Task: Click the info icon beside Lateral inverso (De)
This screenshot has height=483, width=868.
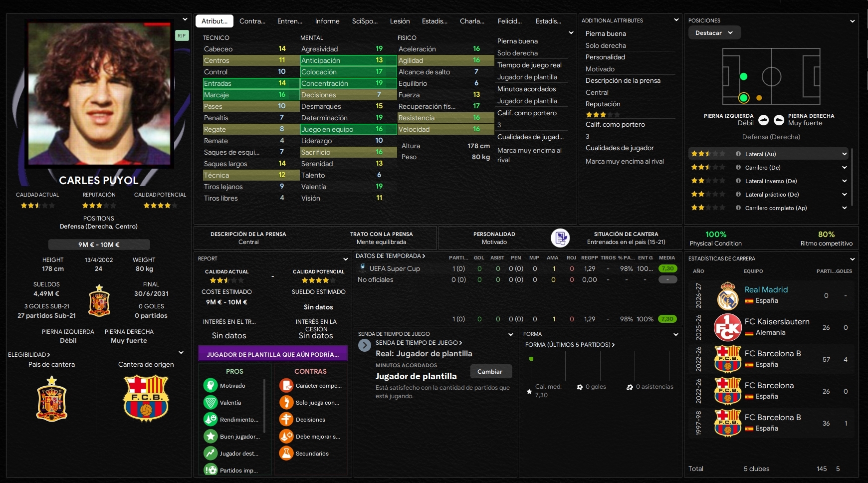Action: pos(738,181)
